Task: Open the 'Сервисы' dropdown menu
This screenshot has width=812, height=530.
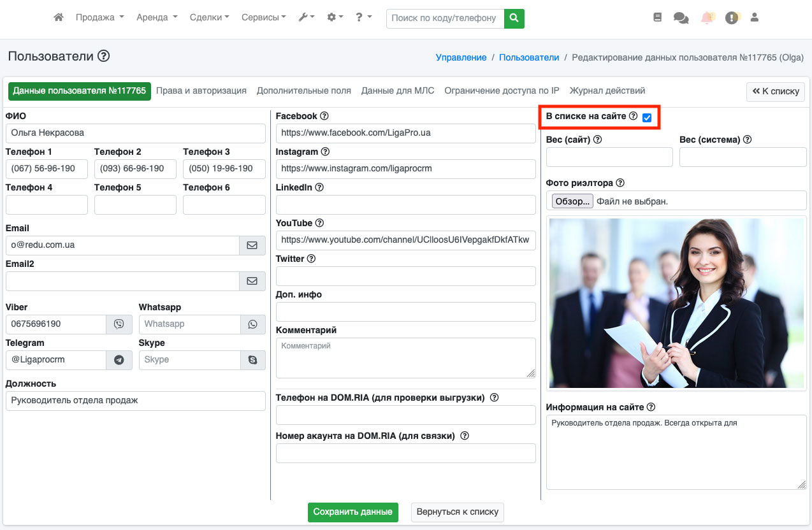Action: click(263, 18)
